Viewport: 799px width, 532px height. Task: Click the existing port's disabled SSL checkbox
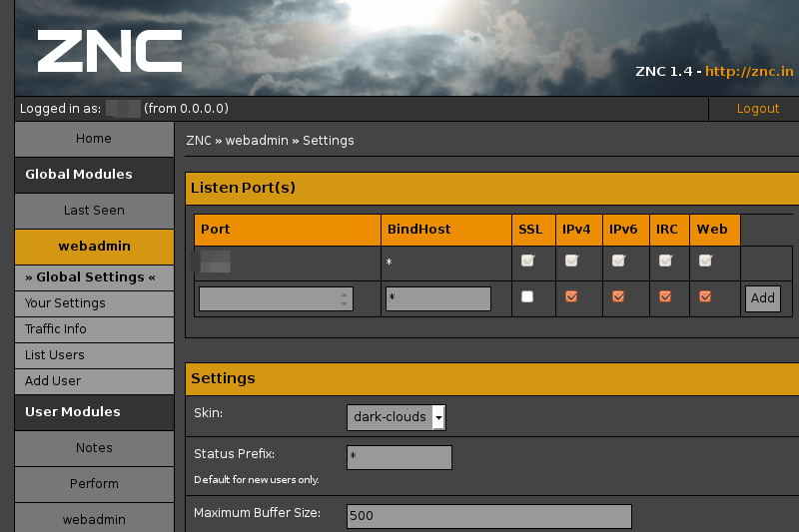click(527, 262)
